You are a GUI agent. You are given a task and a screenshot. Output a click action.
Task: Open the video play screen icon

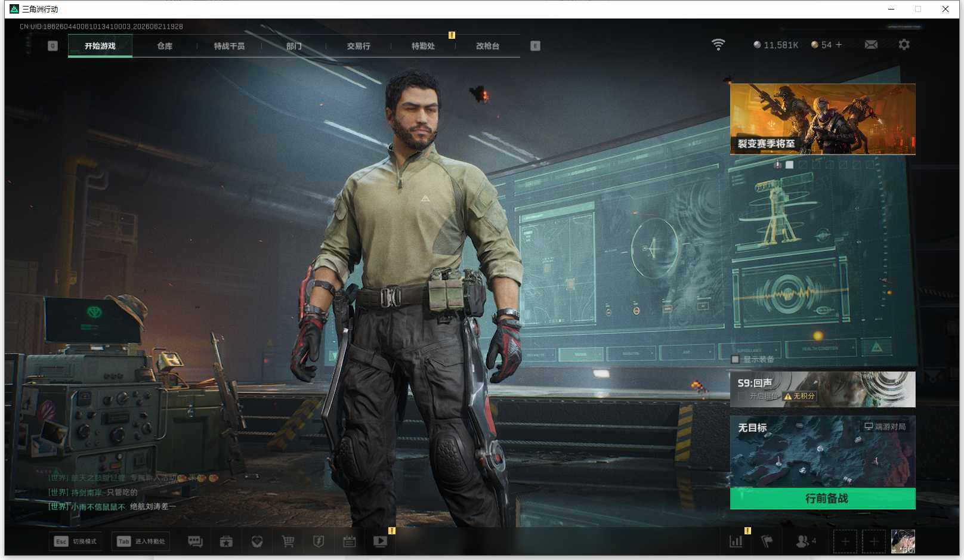381,542
